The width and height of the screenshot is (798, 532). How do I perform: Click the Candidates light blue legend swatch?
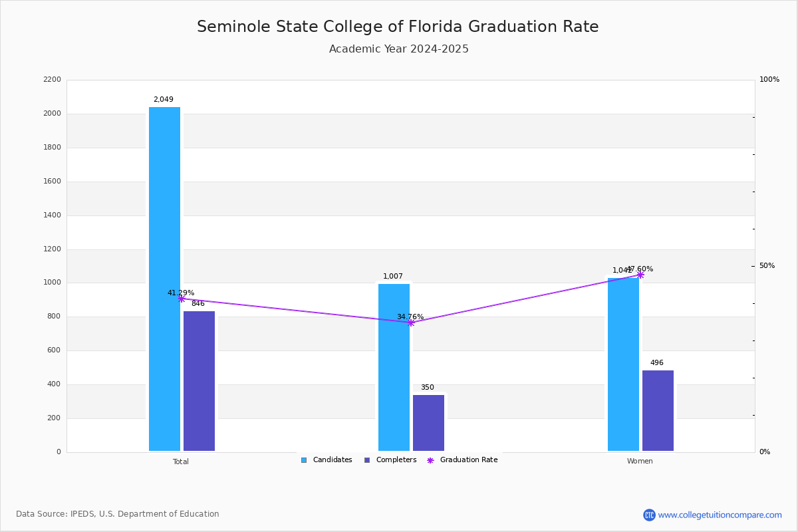(304, 460)
